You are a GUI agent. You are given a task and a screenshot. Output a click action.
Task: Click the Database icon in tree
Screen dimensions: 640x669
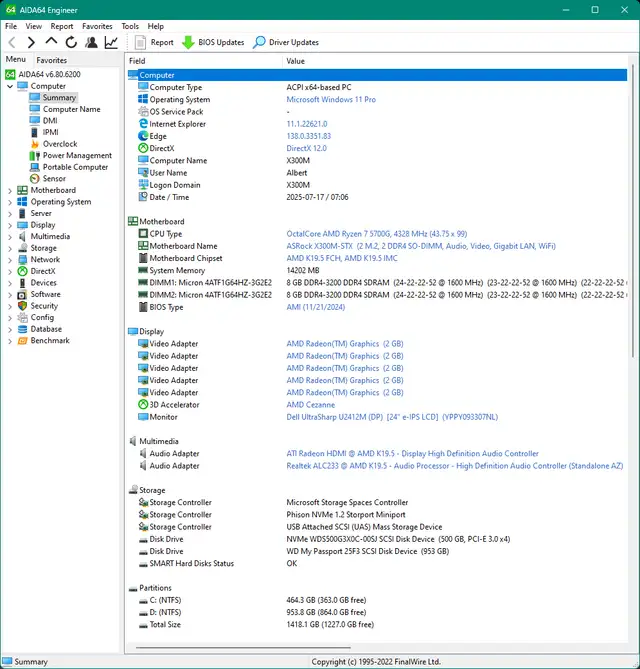(22, 329)
